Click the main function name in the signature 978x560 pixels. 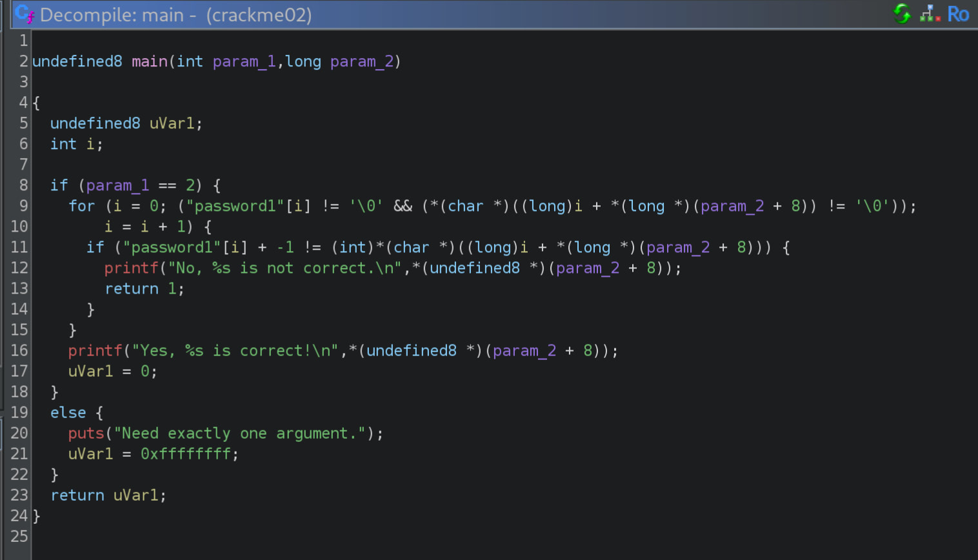149,61
